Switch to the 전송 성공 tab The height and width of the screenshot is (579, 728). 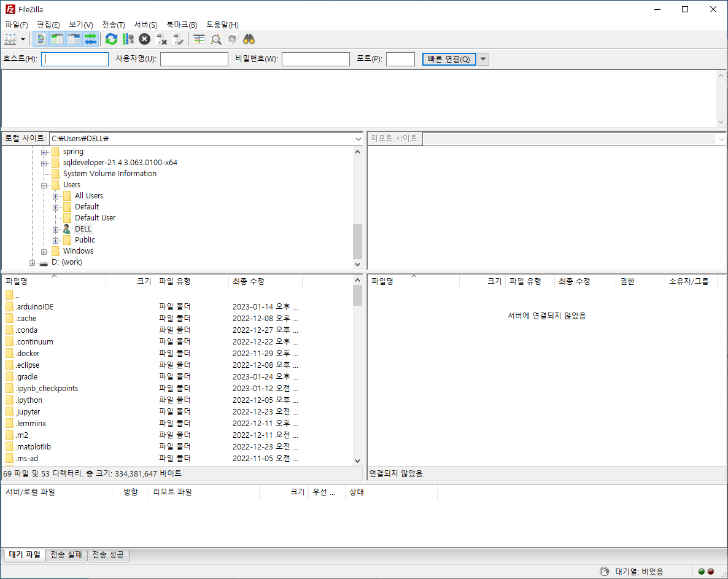coord(107,555)
